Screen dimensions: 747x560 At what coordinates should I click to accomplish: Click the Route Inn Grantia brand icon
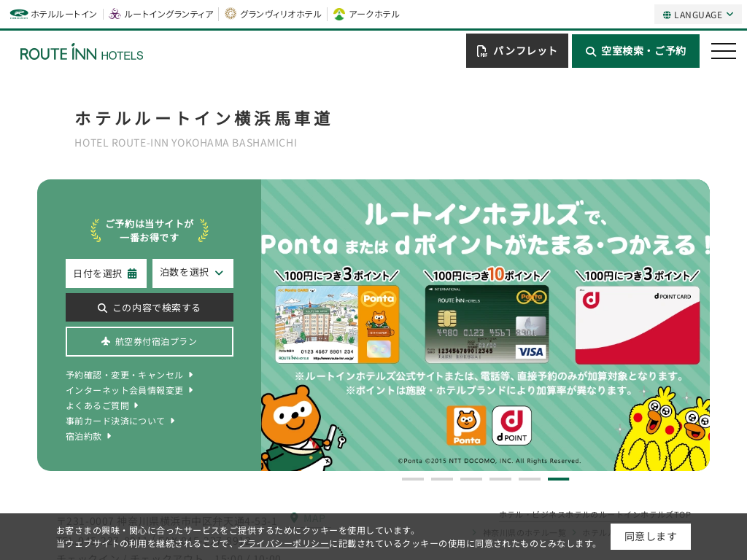point(115,14)
